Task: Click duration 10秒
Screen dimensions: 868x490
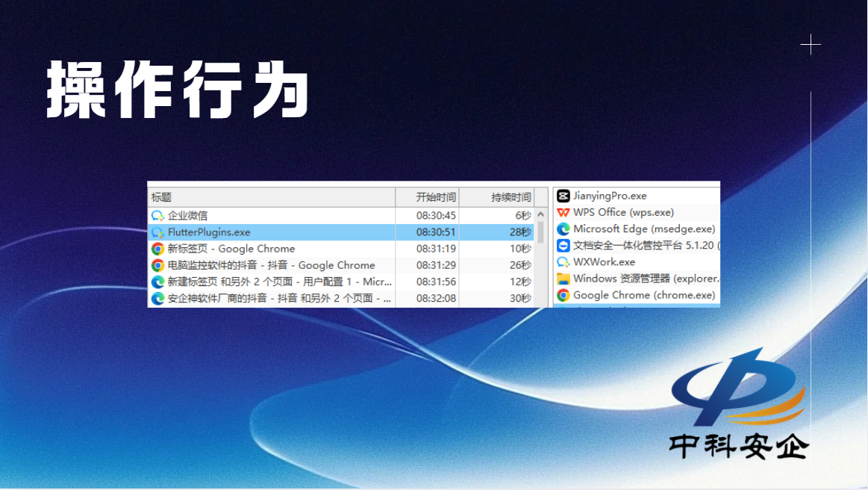Action: [520, 249]
